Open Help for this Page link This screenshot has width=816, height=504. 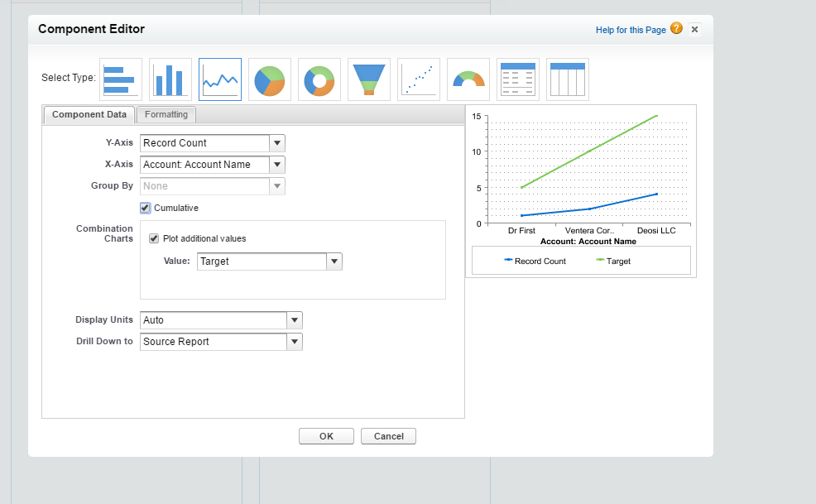[x=631, y=30]
